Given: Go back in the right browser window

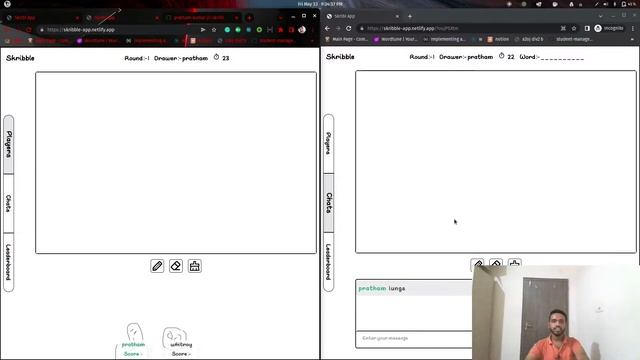Looking at the screenshot, I should (327, 28).
